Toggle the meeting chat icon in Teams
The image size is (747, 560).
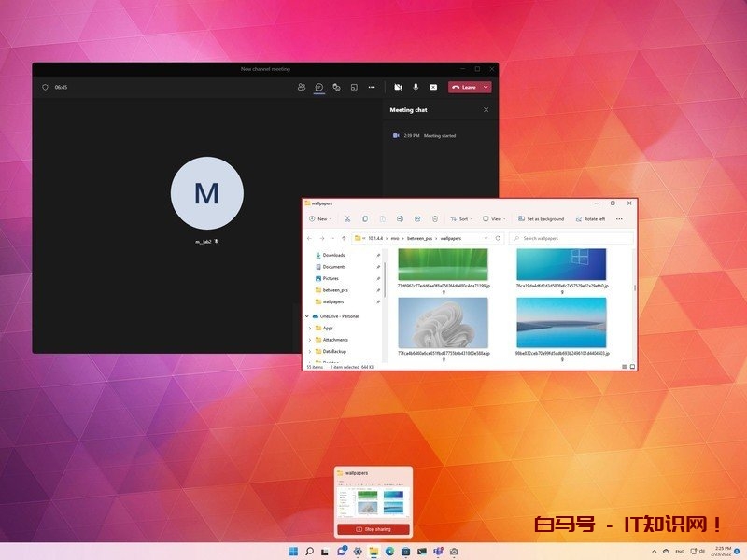pos(319,87)
